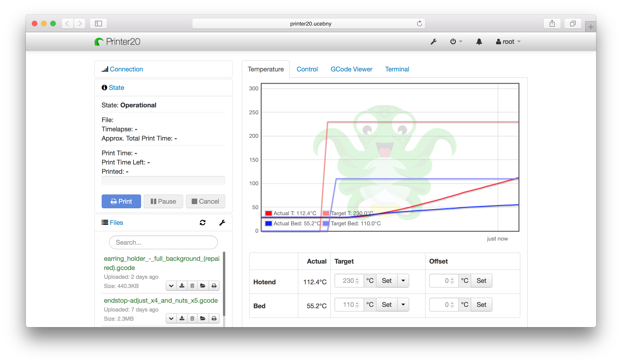Switch to the Control tab

307,69
